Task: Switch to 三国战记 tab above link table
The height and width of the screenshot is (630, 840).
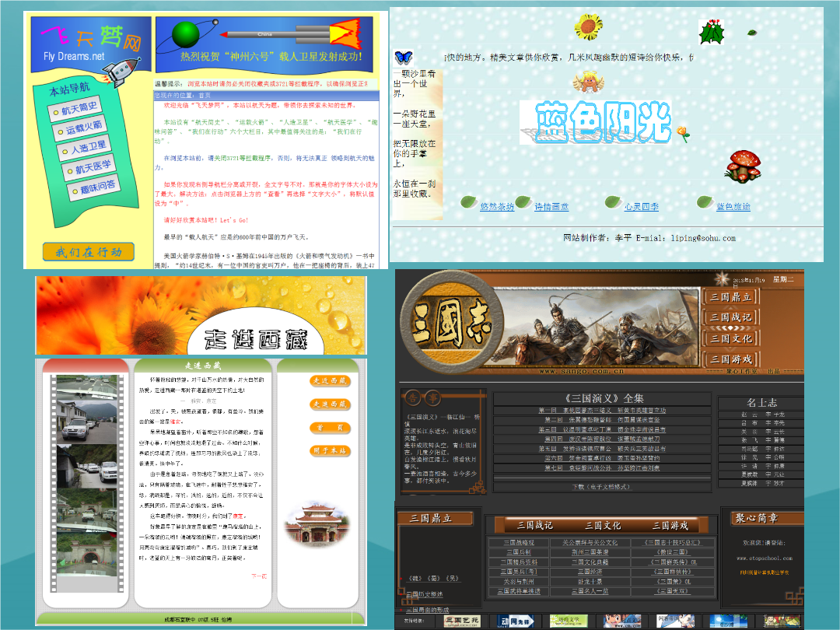Action: (x=534, y=526)
